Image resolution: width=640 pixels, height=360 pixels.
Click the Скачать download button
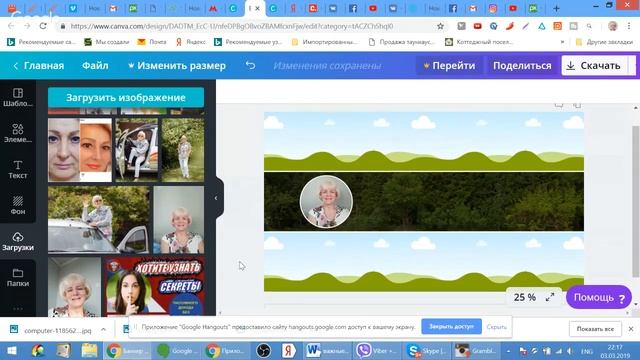click(594, 66)
